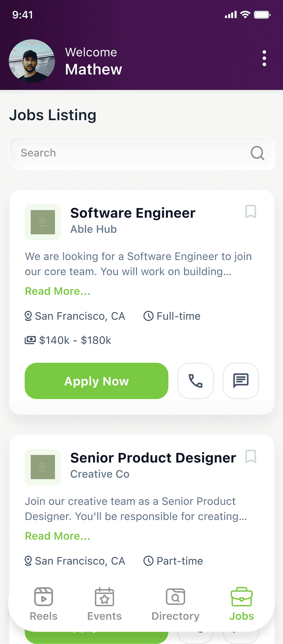283x644 pixels.
Task: Apply Now for Software Engineer job
Action: (96, 381)
